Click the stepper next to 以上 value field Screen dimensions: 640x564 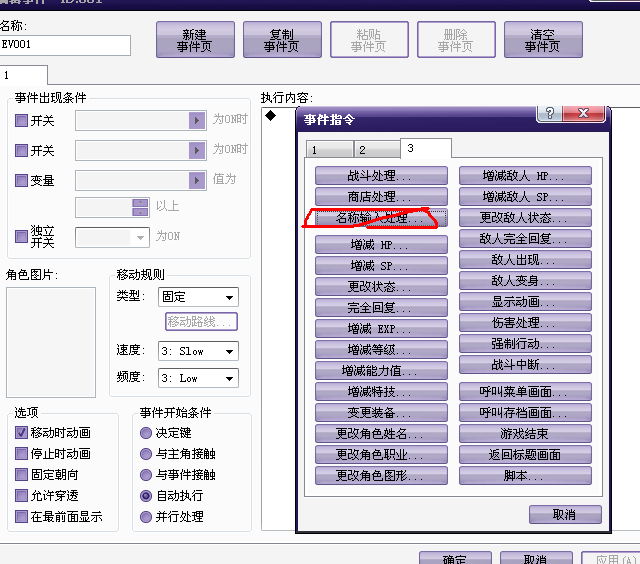[140, 207]
